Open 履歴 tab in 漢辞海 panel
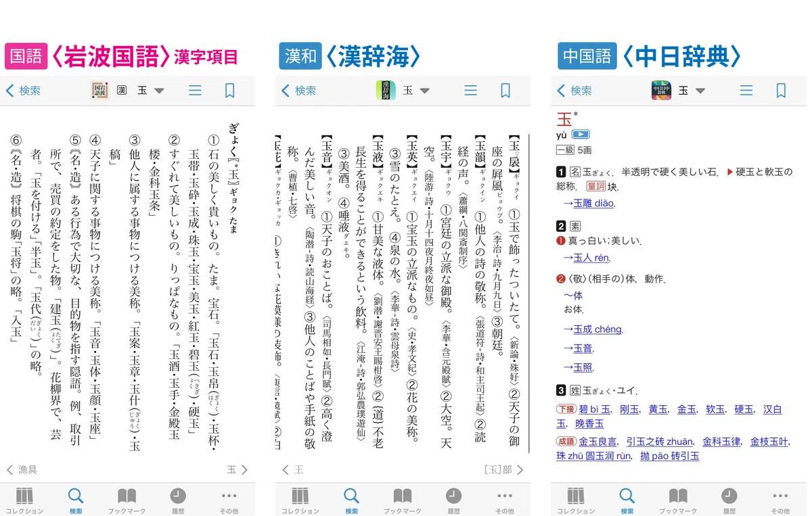The height and width of the screenshot is (516, 812). (453, 500)
